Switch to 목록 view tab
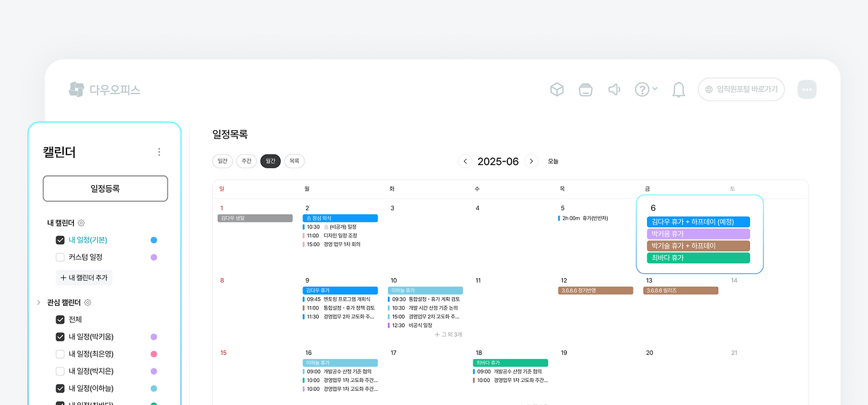Viewport: 868px width, 405px height. coord(294,161)
